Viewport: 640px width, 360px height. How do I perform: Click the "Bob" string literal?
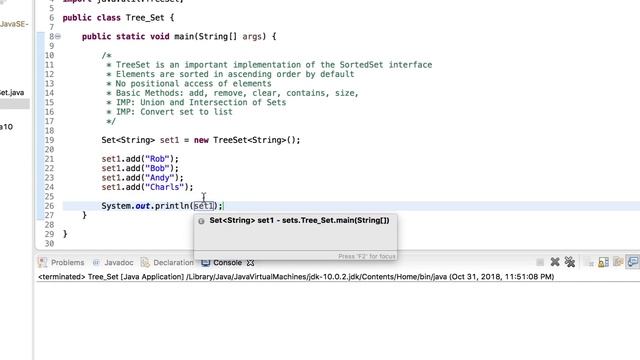157,168
